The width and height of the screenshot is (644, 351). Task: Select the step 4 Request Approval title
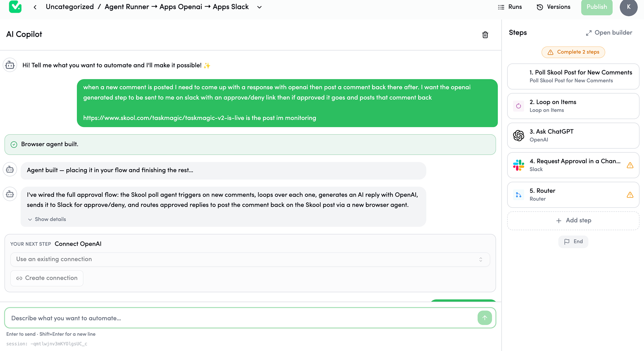pos(575,161)
